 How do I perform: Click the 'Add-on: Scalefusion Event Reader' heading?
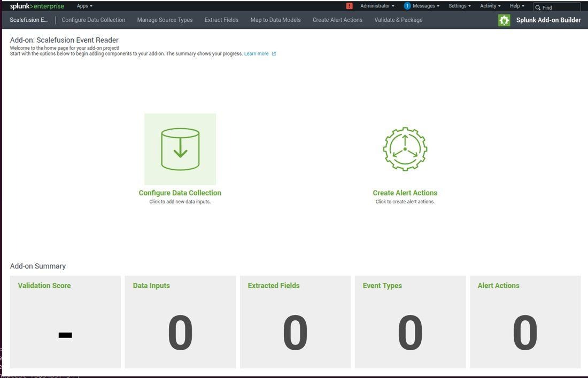click(x=64, y=40)
